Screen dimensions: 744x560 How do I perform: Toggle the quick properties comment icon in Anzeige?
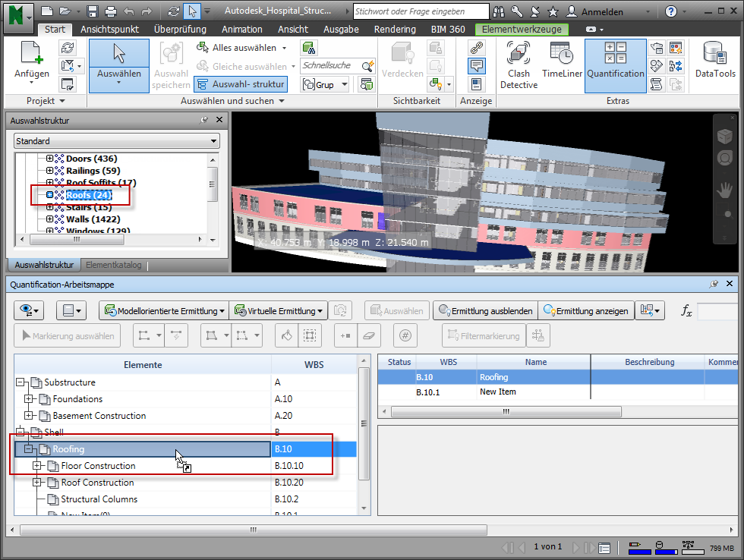(477, 66)
